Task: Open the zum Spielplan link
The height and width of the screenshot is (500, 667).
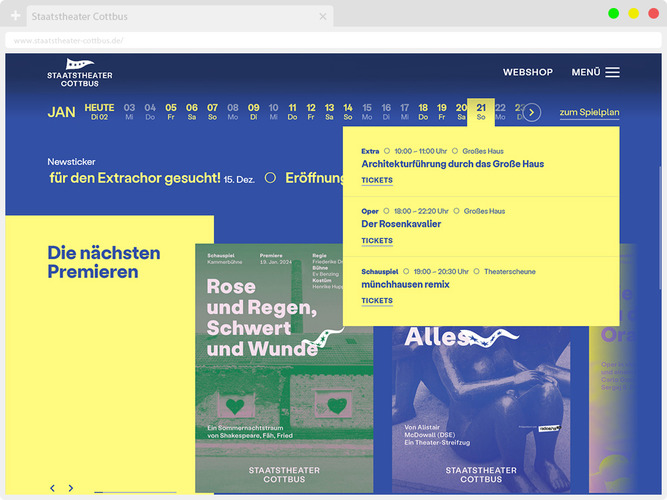Action: click(x=589, y=112)
